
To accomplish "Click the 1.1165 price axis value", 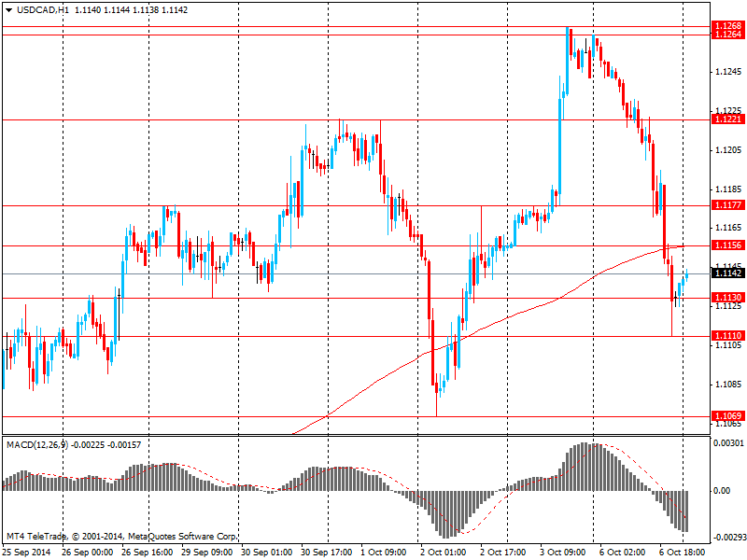I will (x=729, y=228).
